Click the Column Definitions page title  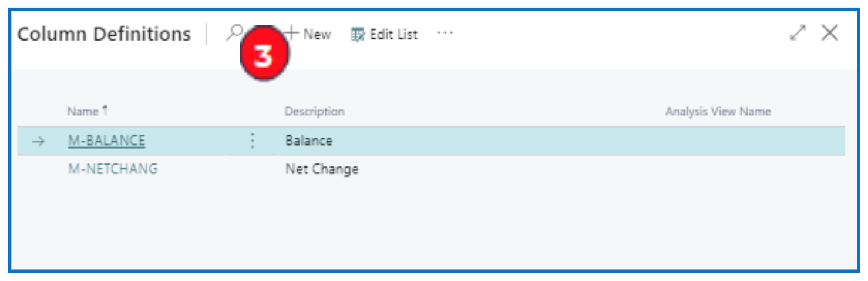coord(104,34)
